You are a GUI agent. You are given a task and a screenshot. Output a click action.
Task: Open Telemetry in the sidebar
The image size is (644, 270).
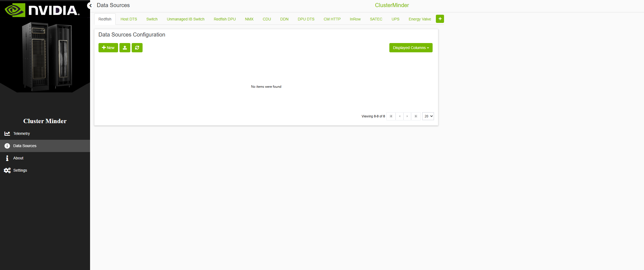(45, 134)
